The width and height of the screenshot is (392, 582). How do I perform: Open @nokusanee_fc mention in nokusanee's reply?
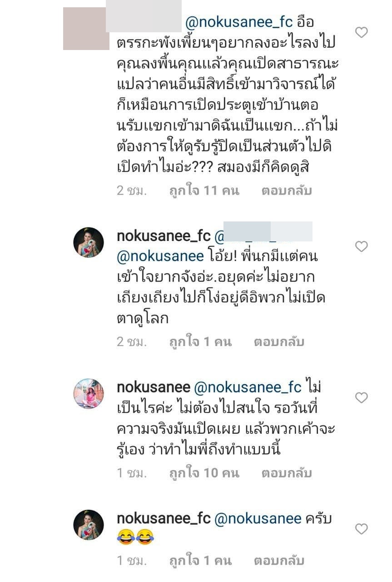tap(248, 387)
